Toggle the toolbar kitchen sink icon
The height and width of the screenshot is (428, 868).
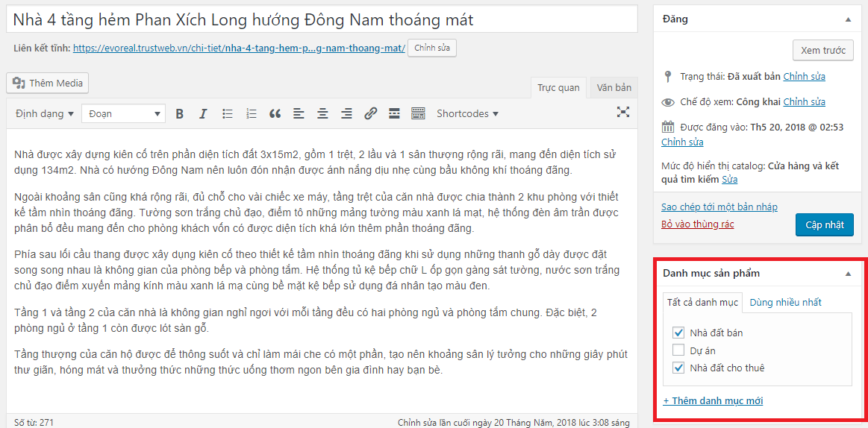click(418, 114)
